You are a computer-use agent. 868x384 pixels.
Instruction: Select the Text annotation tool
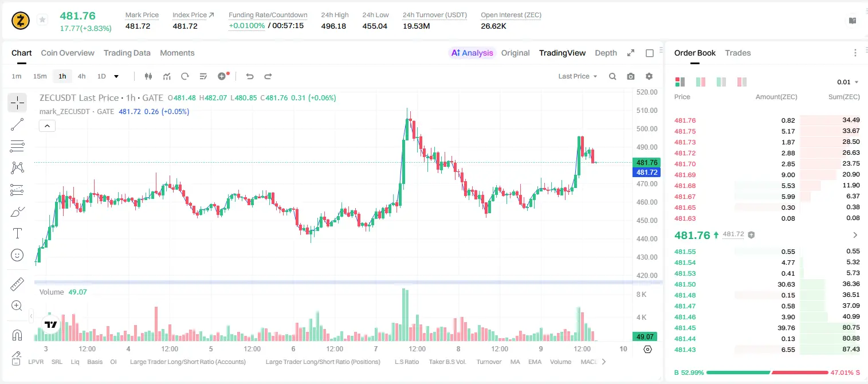17,233
